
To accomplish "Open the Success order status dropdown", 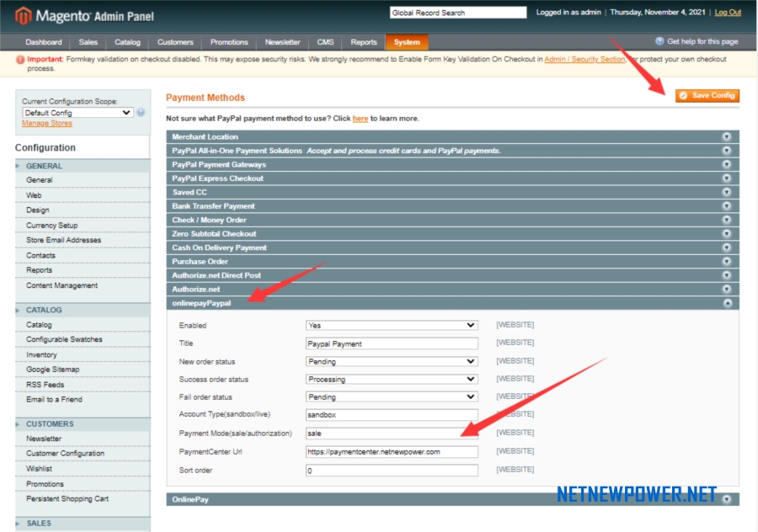I will 392,380.
